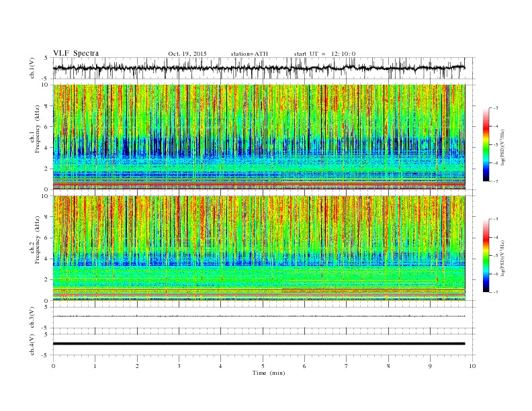
Task: Click the time axis tick label "9"
Action: point(430,366)
